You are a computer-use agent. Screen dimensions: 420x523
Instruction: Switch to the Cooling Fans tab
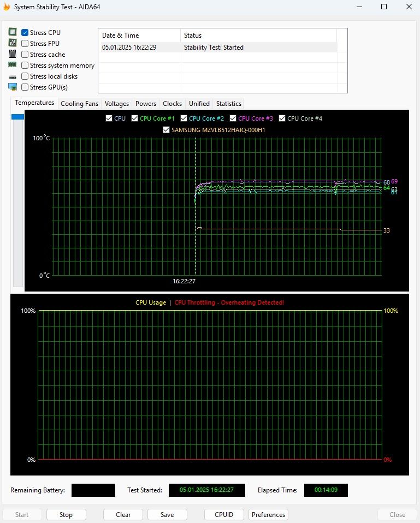pos(79,104)
